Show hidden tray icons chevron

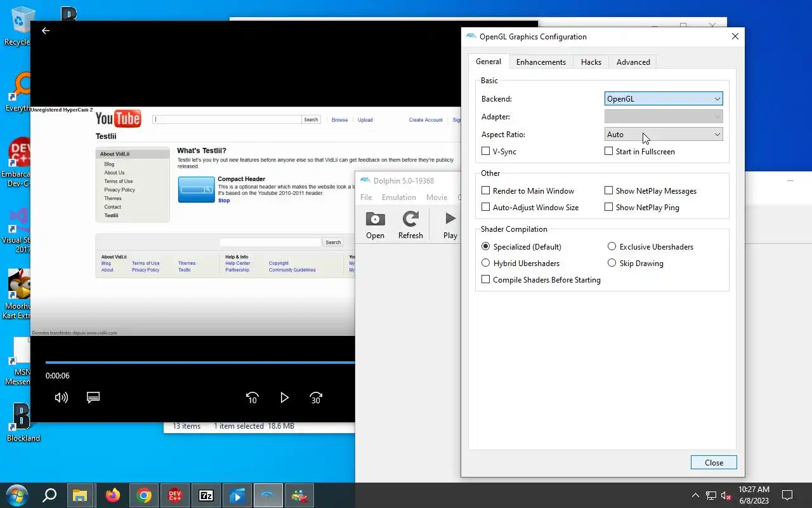(695, 495)
